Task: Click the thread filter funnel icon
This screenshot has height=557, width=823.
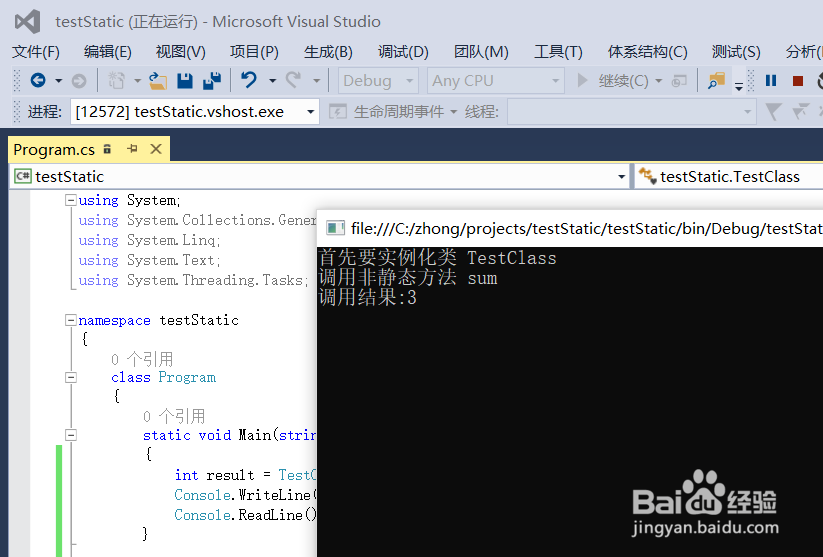Action: click(x=773, y=111)
